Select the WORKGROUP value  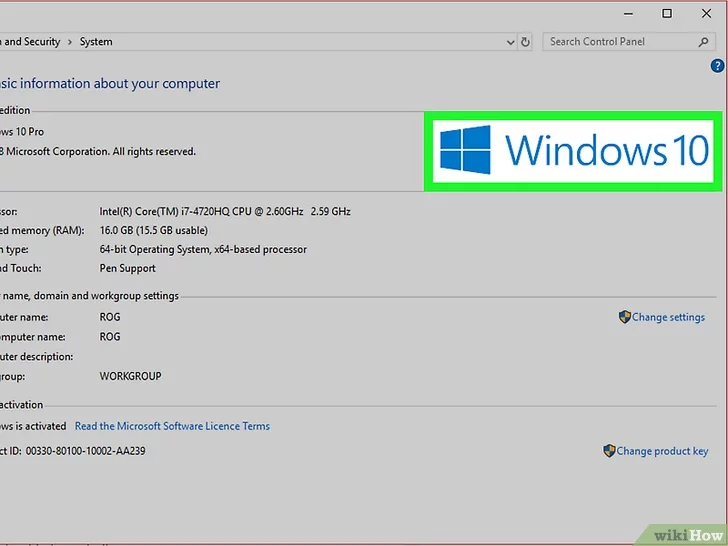(x=130, y=376)
